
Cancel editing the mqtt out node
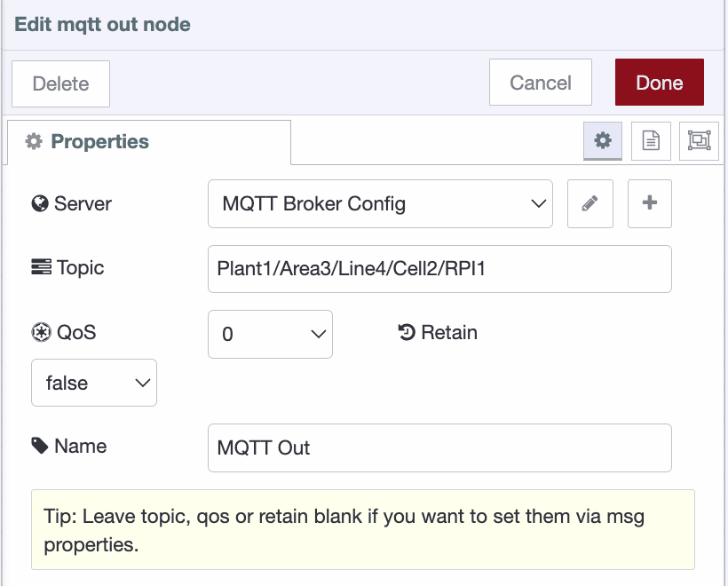coord(540,83)
